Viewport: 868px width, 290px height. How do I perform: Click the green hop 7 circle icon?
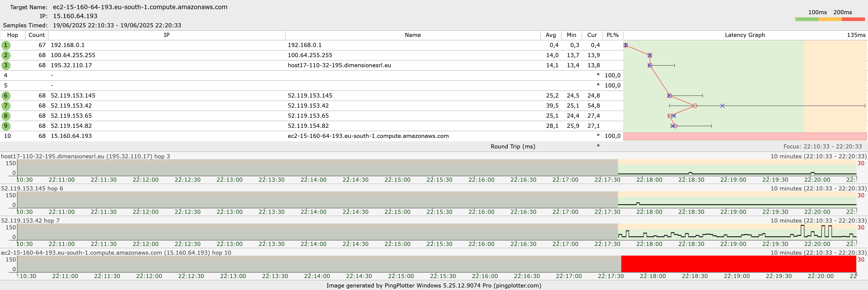6,106
